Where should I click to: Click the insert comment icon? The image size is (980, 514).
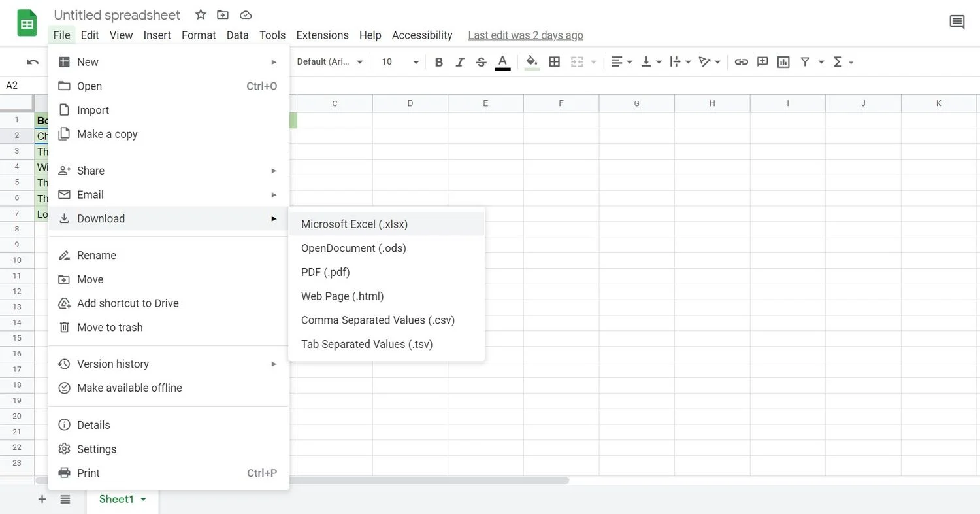point(762,62)
